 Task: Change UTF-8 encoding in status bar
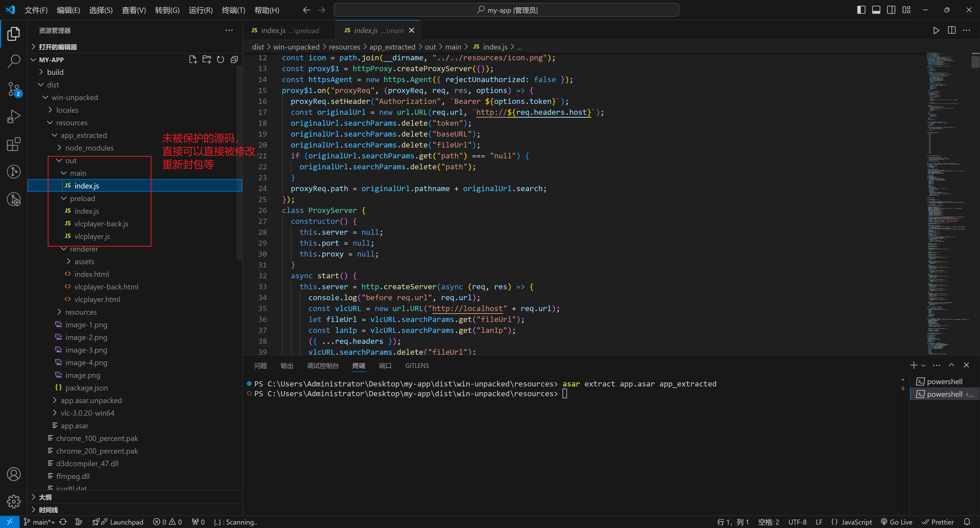point(797,522)
